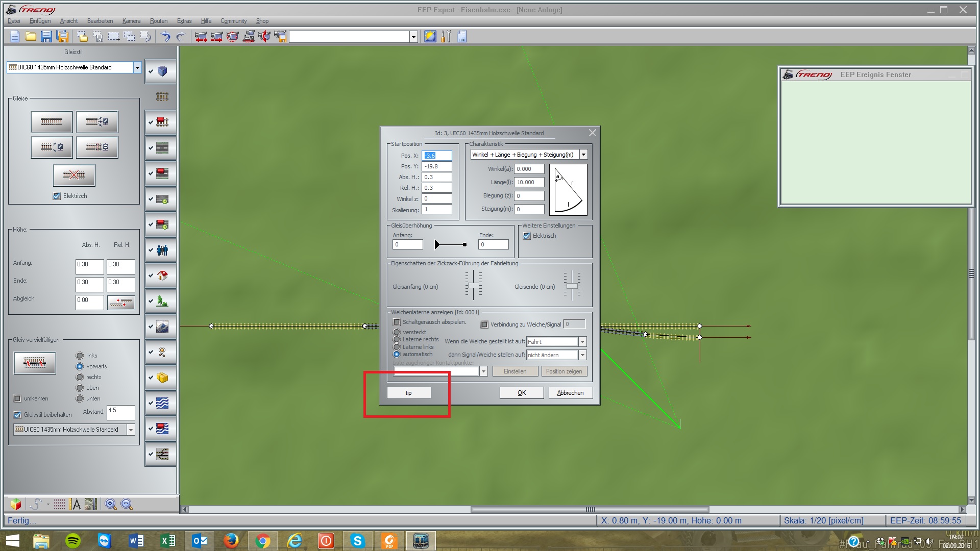Select the figures/people layer icon

click(162, 250)
